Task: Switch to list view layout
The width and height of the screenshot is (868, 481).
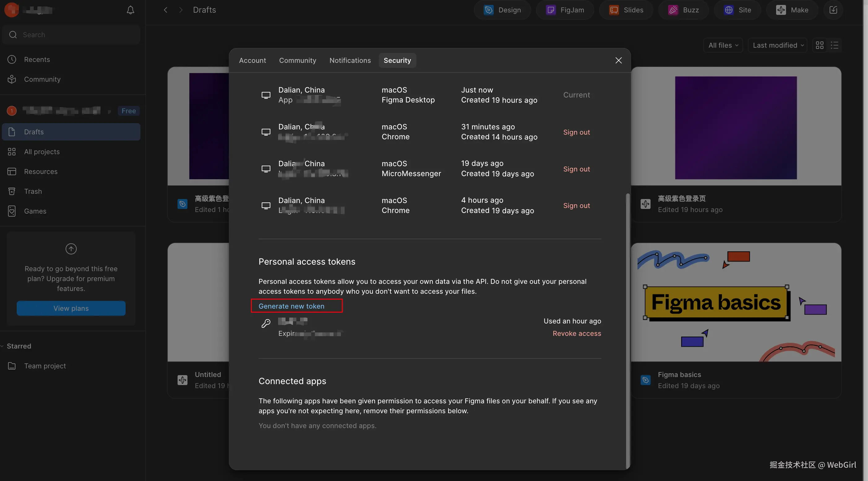Action: (x=834, y=45)
